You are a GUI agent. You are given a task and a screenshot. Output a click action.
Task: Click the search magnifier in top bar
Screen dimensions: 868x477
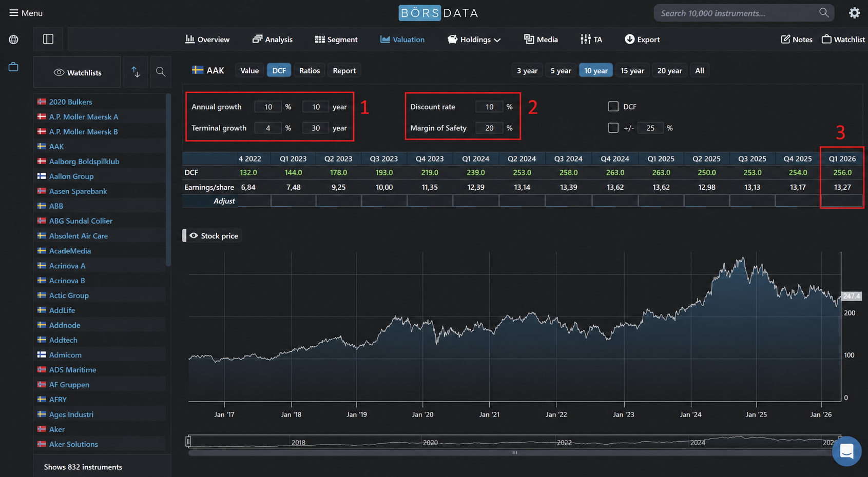coord(824,13)
